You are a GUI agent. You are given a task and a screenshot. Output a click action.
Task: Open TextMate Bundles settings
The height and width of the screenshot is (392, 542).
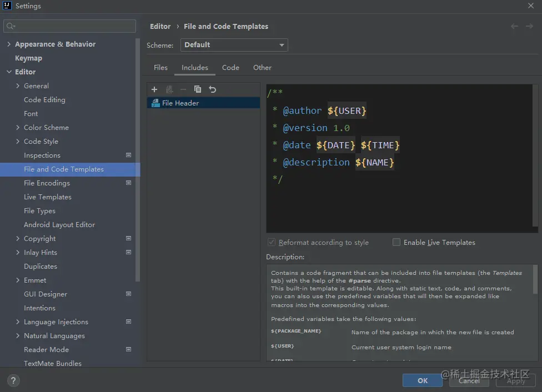[53, 363]
